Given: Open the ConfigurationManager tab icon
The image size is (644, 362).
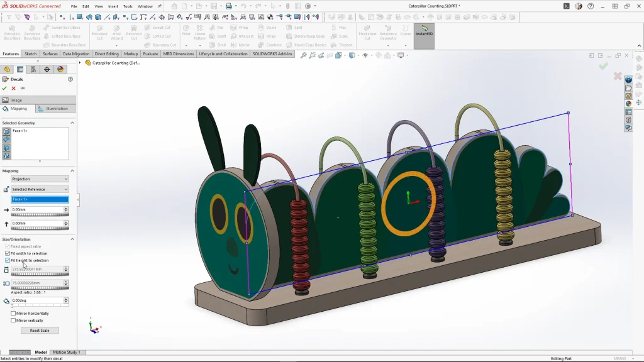Looking at the screenshot, I should tap(33, 70).
